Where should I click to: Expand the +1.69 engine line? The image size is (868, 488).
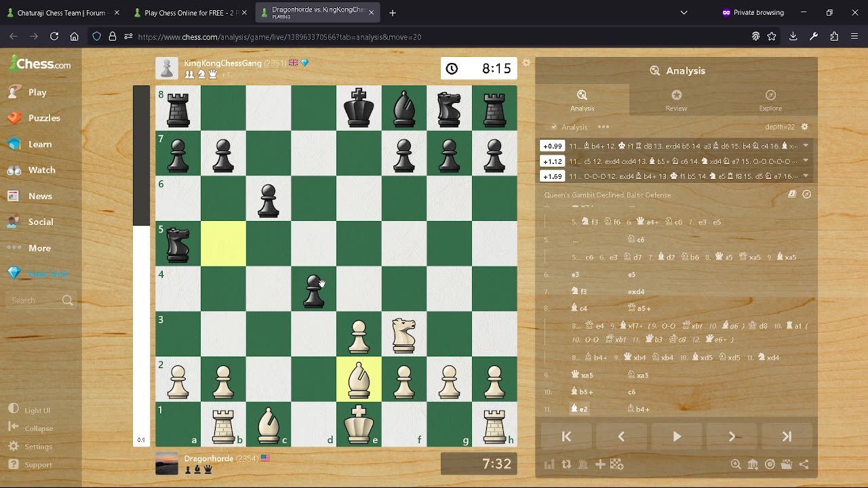tap(806, 176)
